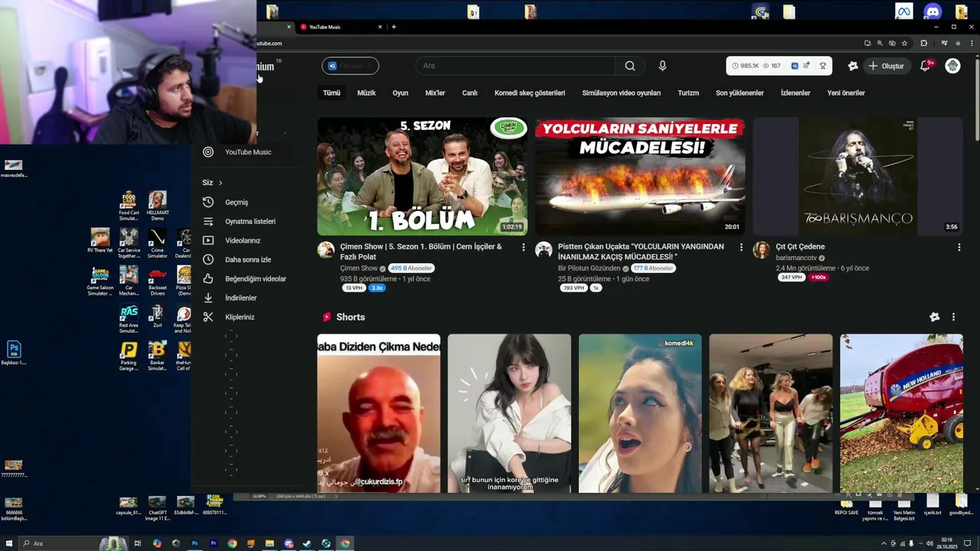
Task: Select the Komedi skeç gösterileri chip
Action: pos(530,93)
